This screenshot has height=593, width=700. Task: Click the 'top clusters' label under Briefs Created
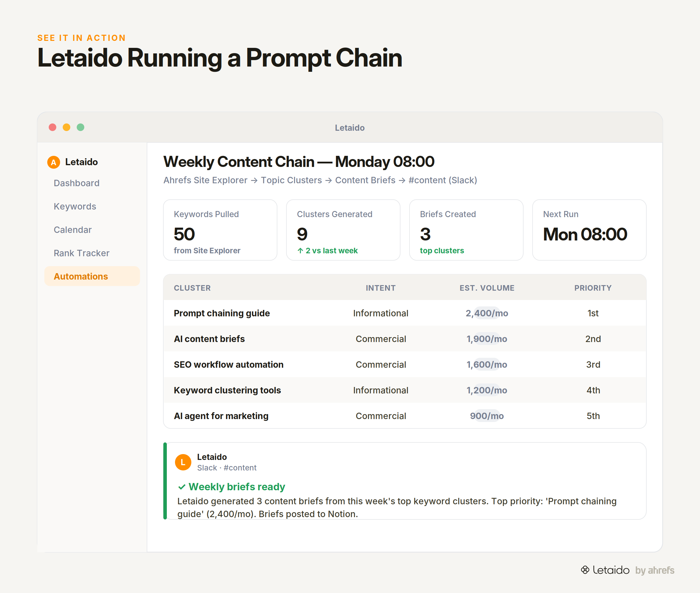(442, 251)
